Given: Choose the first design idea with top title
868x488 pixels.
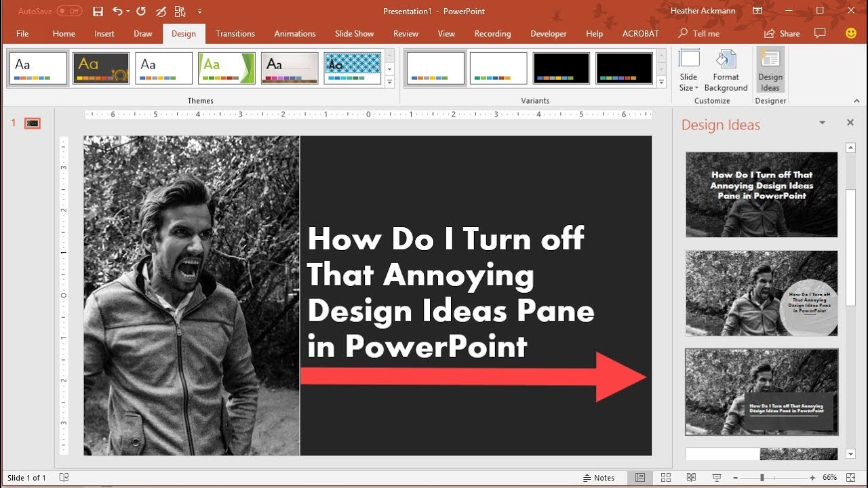Looking at the screenshot, I should coord(762,195).
